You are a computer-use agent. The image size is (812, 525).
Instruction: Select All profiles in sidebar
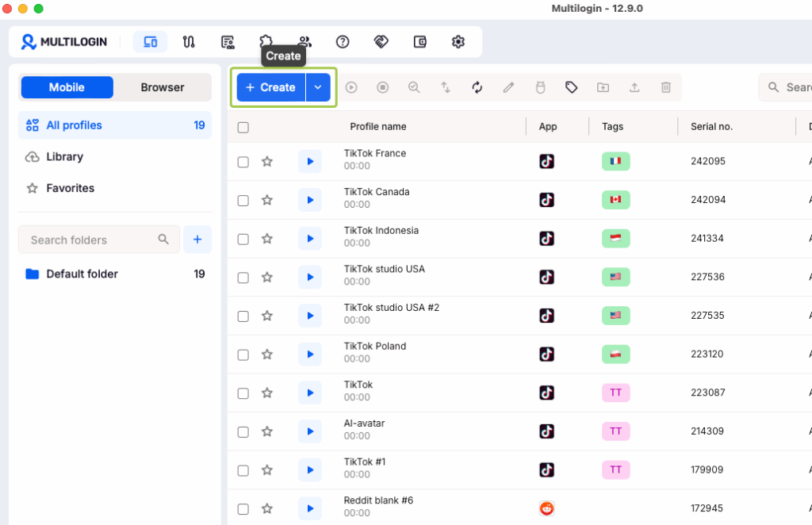pyautogui.click(x=115, y=125)
